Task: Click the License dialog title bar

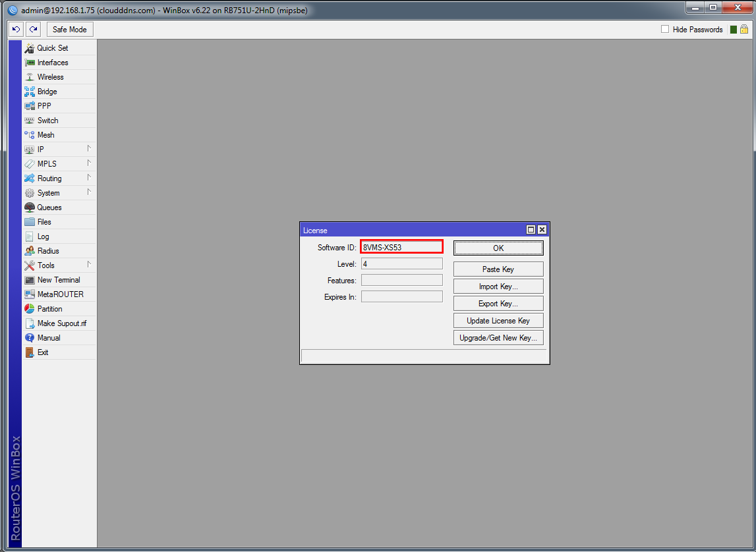Action: [413, 230]
